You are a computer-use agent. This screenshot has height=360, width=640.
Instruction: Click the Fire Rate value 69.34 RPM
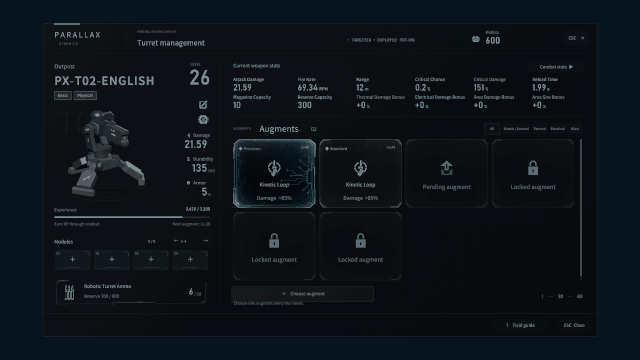[x=313, y=88]
